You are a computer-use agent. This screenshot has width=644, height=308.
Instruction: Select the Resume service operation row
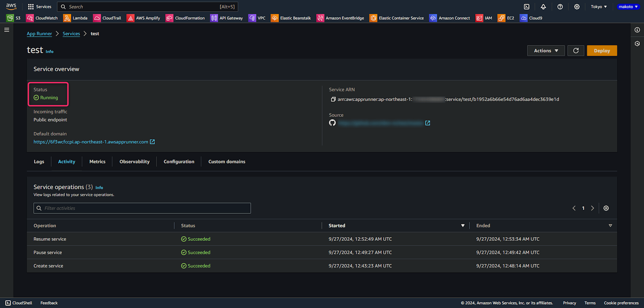[322, 239]
